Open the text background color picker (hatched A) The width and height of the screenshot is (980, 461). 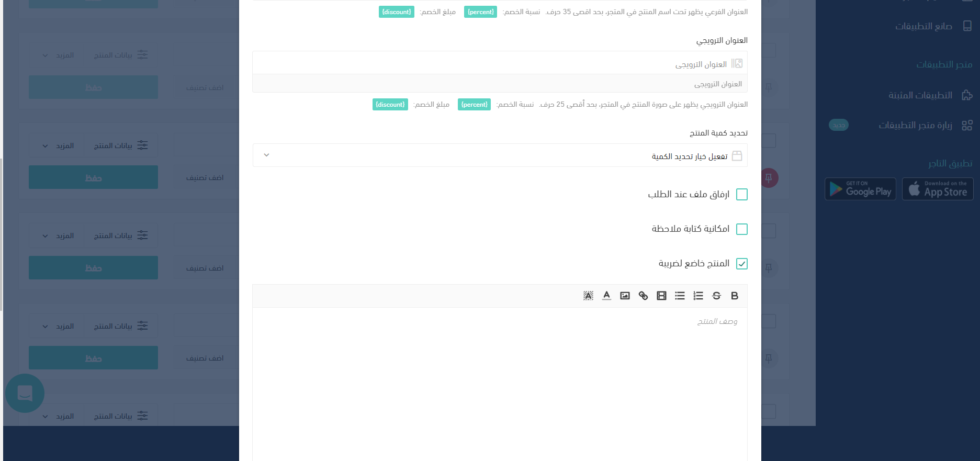588,296
